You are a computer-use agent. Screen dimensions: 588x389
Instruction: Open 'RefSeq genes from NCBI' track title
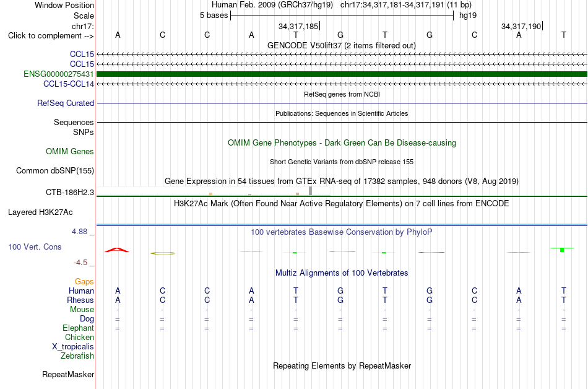342,94
